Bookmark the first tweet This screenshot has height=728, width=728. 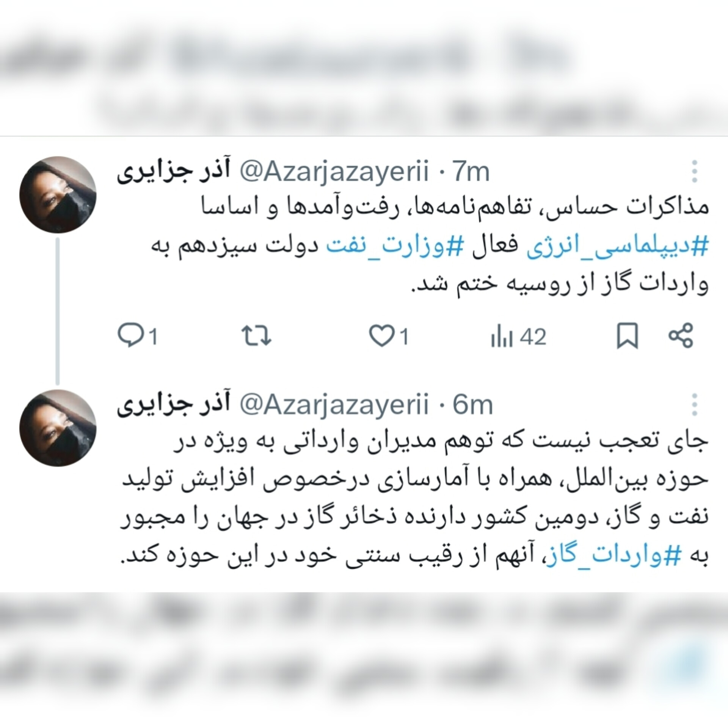pos(628,336)
